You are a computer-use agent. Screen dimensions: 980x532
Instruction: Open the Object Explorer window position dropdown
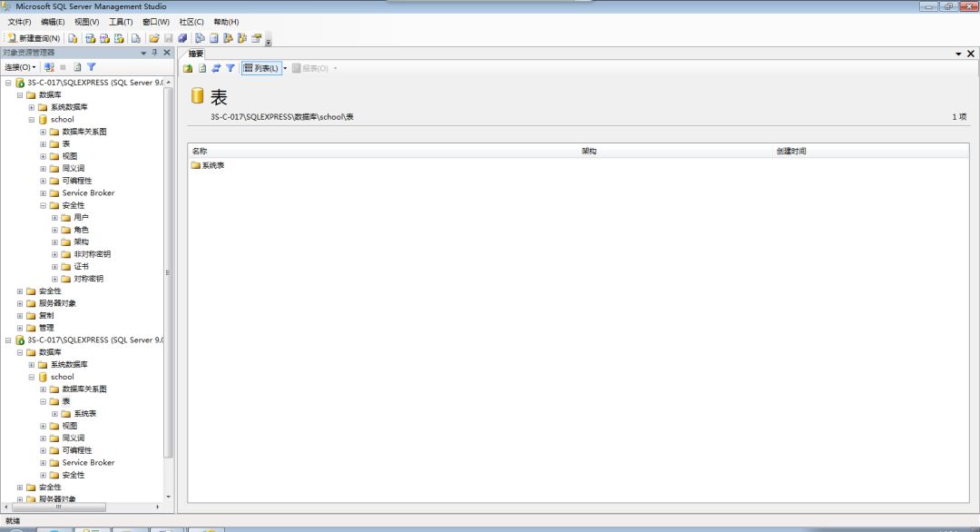143,54
